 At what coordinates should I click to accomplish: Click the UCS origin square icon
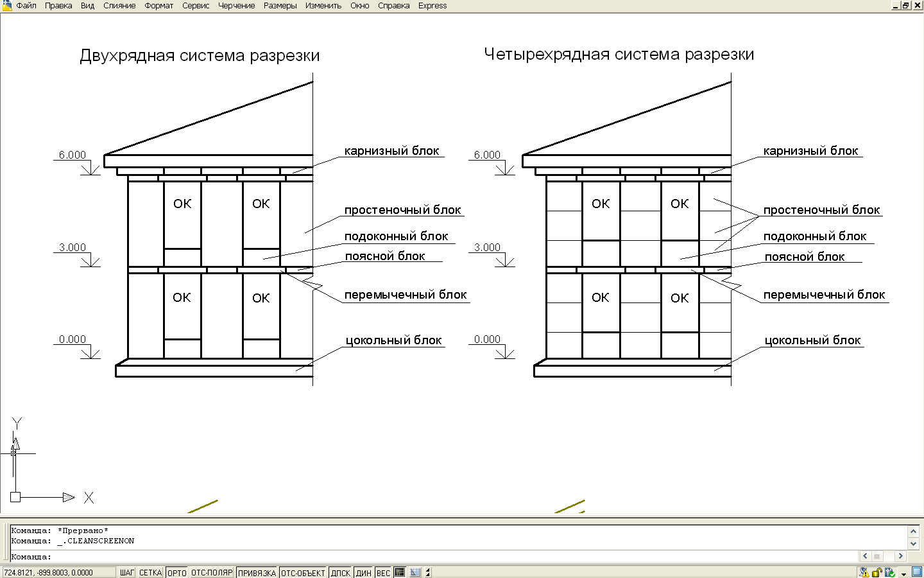click(15, 497)
